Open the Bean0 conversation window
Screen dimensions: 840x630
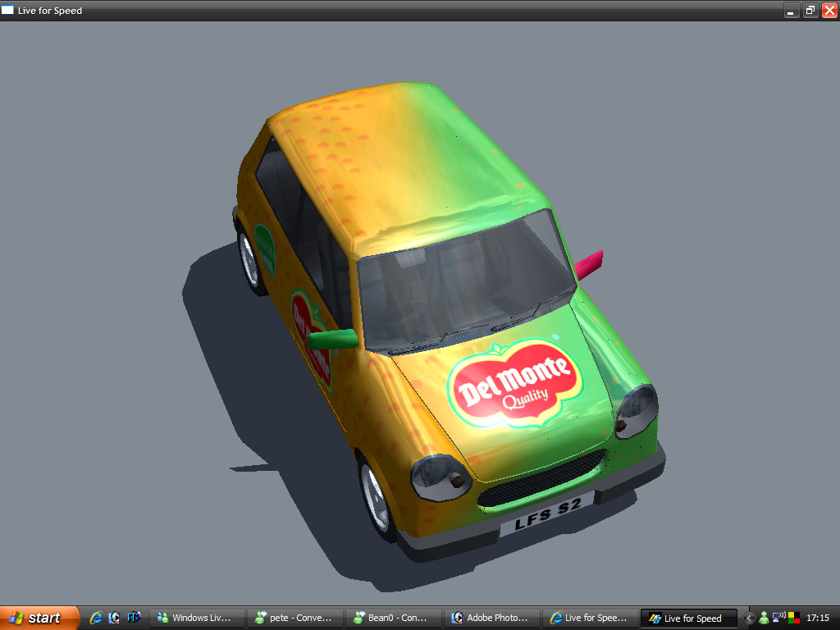pyautogui.click(x=394, y=619)
